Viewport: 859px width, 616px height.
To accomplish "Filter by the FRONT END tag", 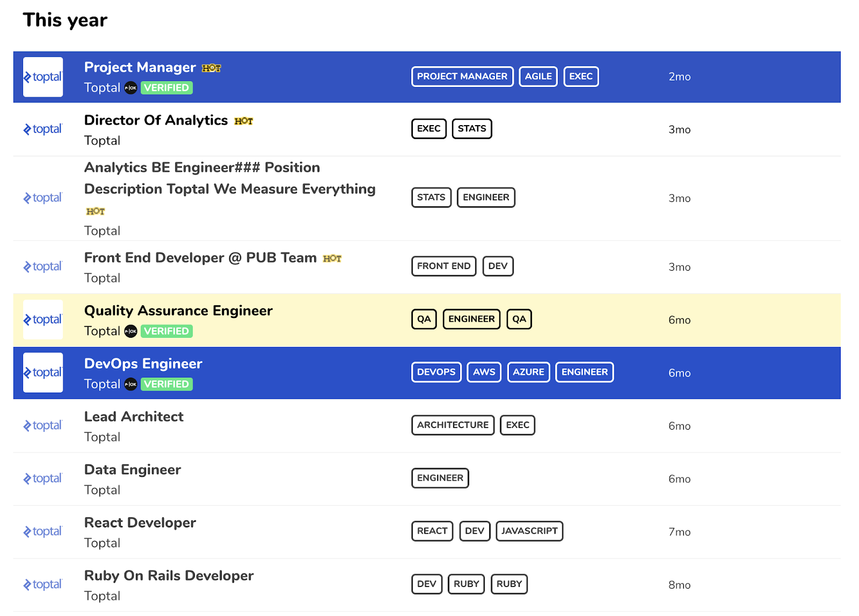I will click(x=444, y=266).
